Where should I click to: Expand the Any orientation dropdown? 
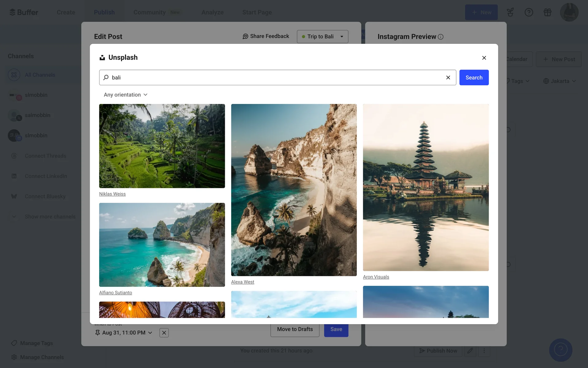(126, 95)
